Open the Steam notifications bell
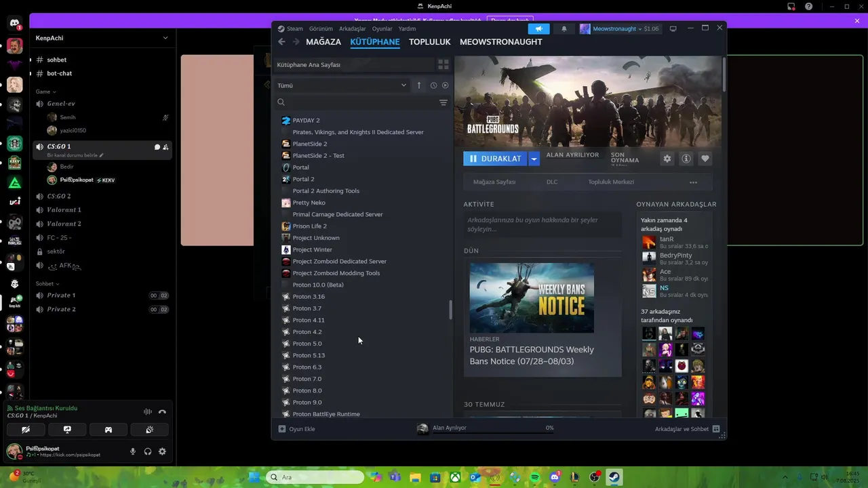The width and height of the screenshot is (868, 488). 564,28
